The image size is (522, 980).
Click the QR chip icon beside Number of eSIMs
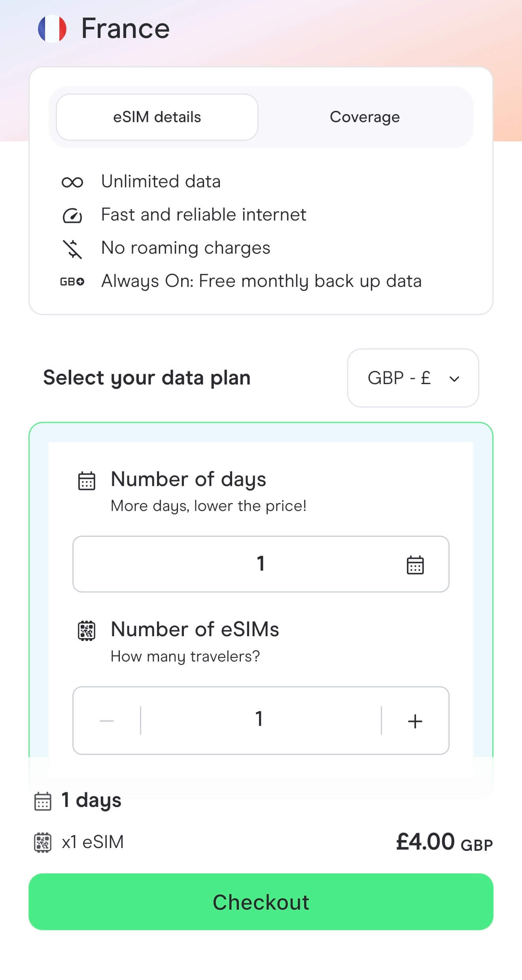pyautogui.click(x=87, y=631)
